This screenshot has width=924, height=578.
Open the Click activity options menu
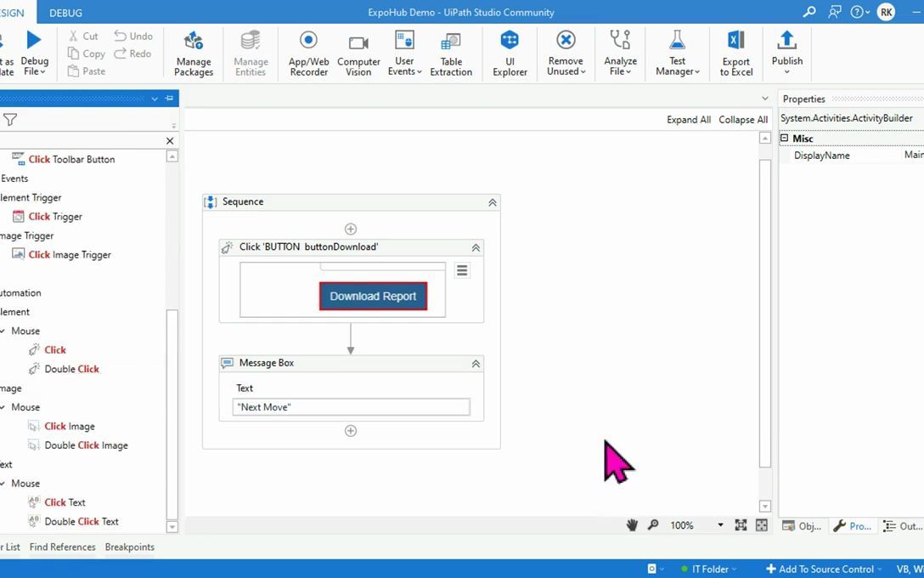click(x=462, y=270)
